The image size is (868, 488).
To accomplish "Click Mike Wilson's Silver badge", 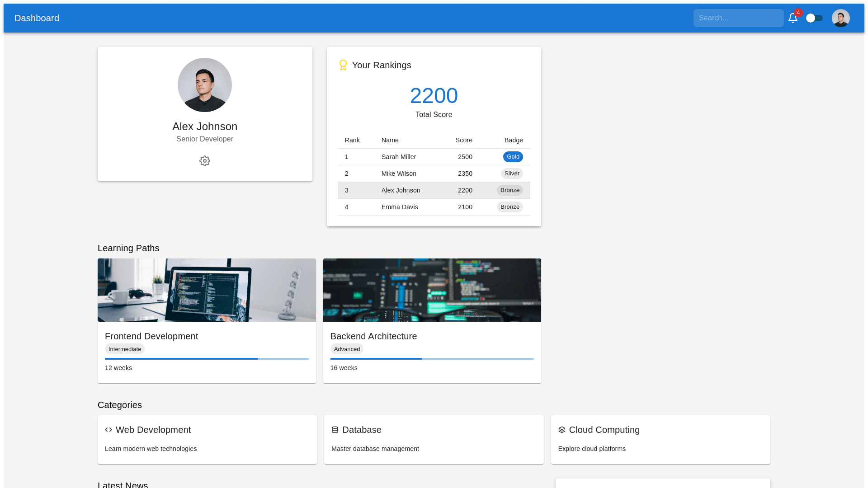I will 512,174.
